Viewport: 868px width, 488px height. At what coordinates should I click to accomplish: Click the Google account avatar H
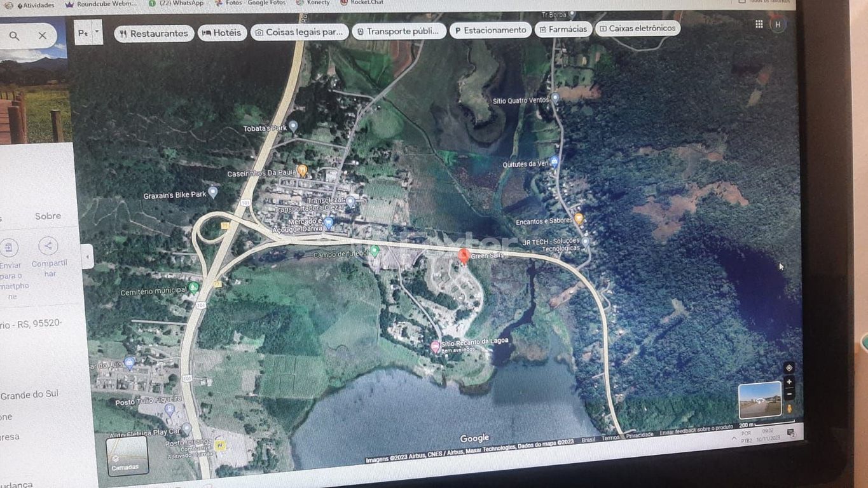pyautogui.click(x=777, y=25)
